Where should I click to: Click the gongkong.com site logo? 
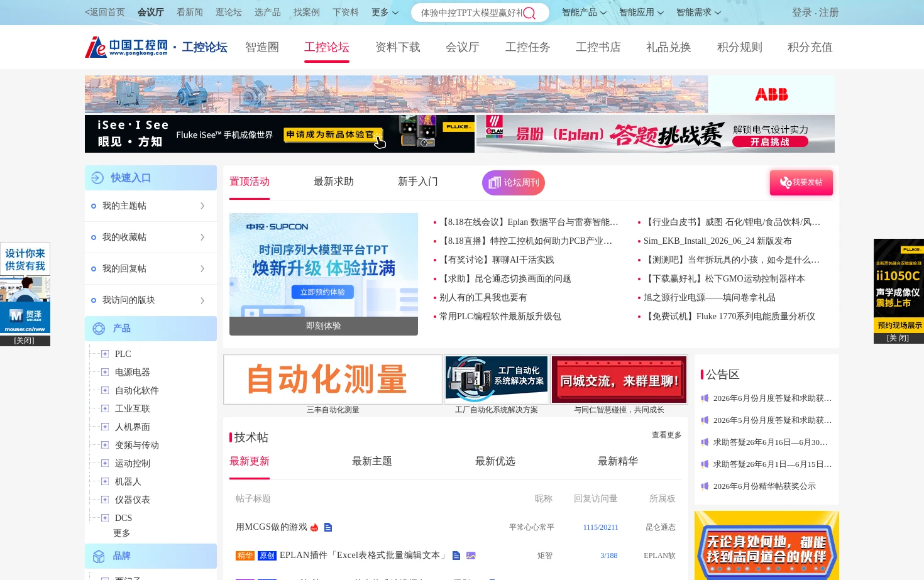pos(127,47)
